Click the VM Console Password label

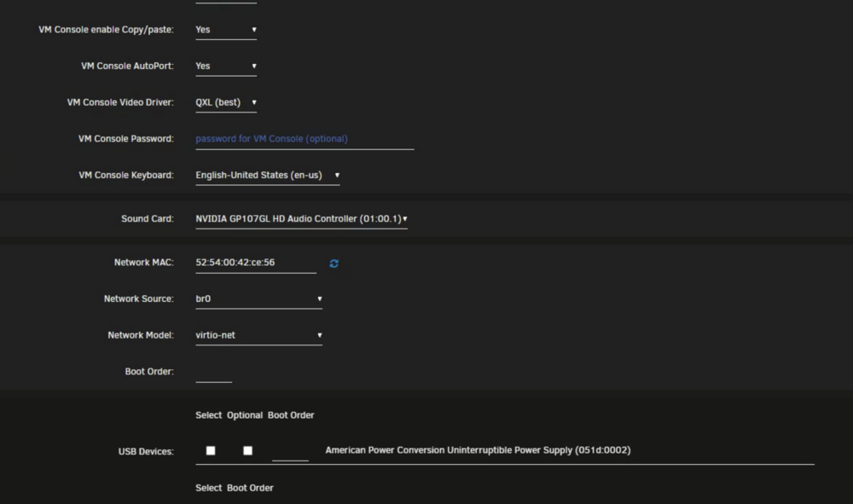pos(125,139)
